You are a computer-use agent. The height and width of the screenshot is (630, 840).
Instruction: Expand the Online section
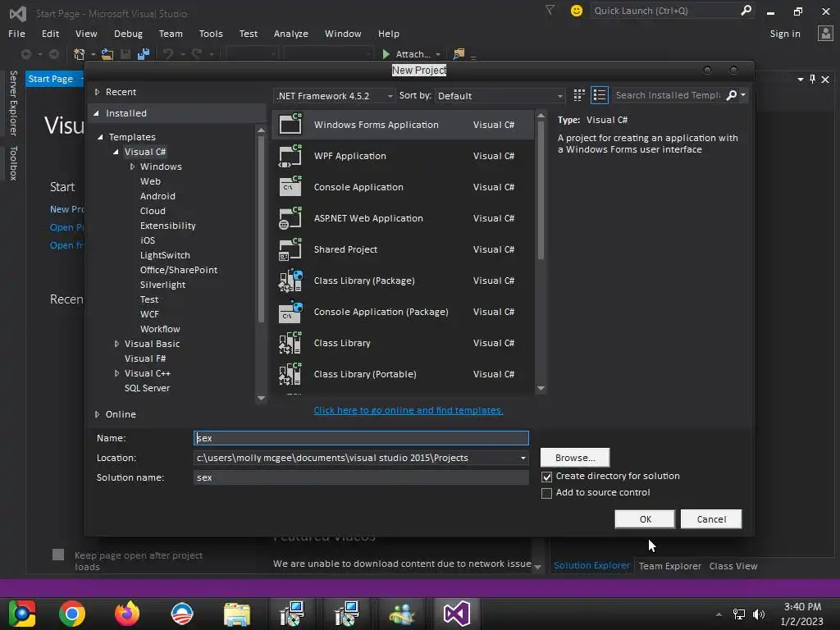pos(97,414)
